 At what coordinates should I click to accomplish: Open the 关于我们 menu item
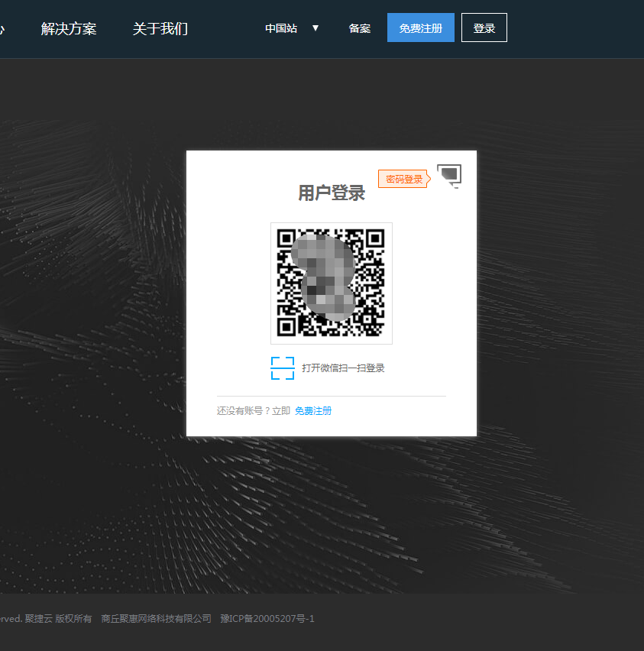(x=160, y=29)
